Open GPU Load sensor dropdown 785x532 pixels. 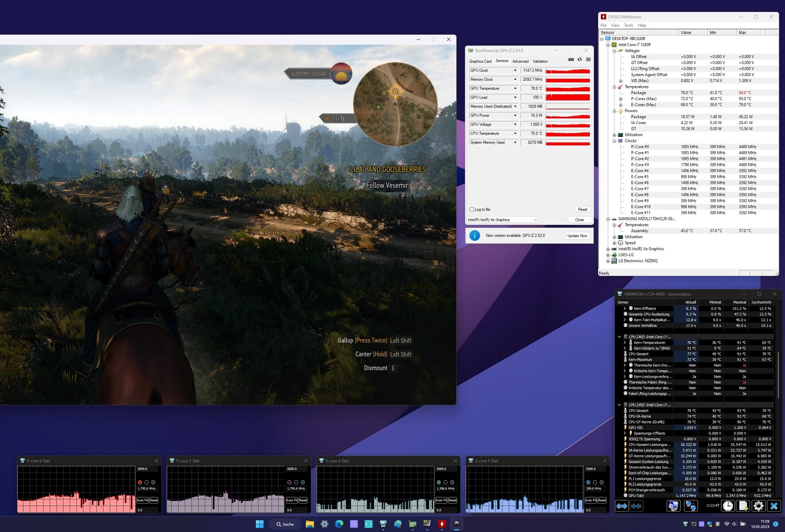515,98
